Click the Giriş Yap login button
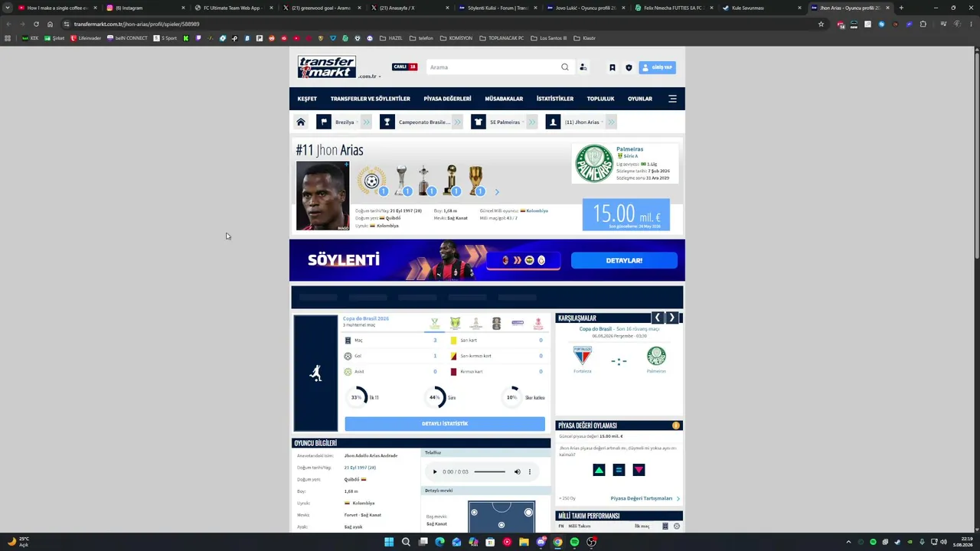Screen dimensions: 980x551 coord(658,67)
